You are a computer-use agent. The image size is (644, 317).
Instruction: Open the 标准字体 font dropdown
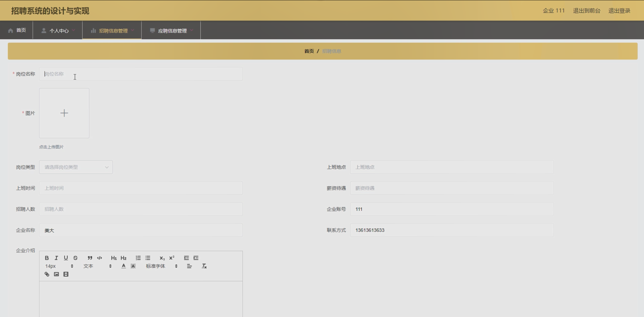click(161, 266)
